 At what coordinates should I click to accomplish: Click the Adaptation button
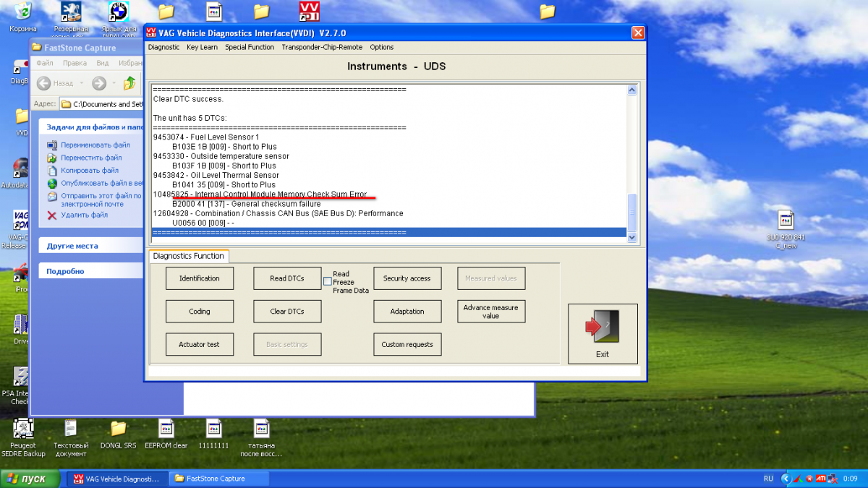click(x=407, y=312)
